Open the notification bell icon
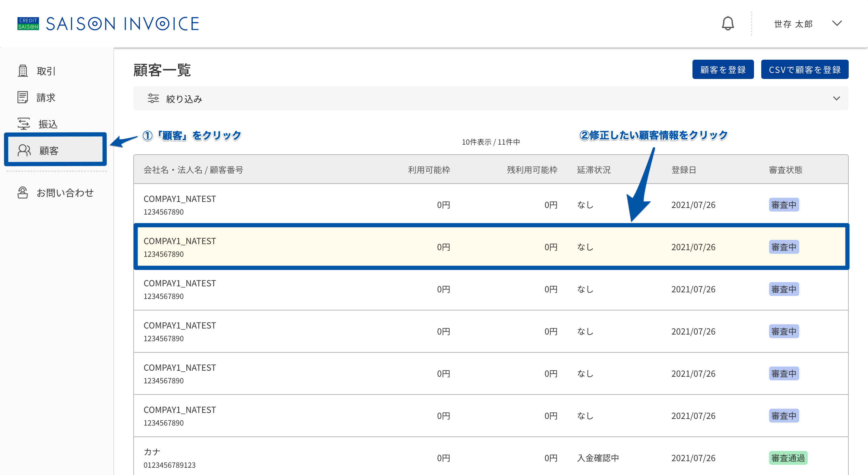This screenshot has height=475, width=868. pos(727,23)
